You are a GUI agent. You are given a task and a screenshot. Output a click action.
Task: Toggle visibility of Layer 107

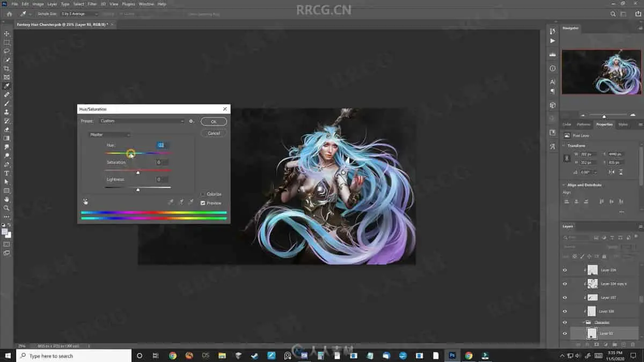coord(565,297)
